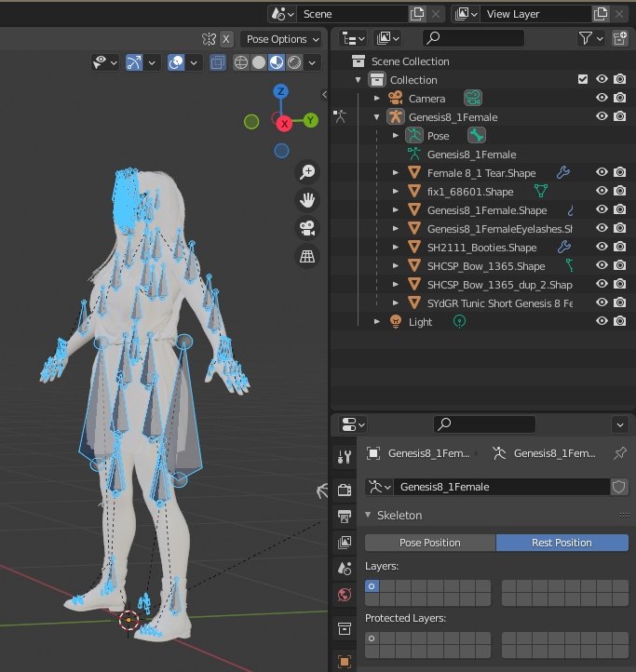Hide Camera object using its eye icon
Screen dimensions: 636x672
click(x=602, y=99)
